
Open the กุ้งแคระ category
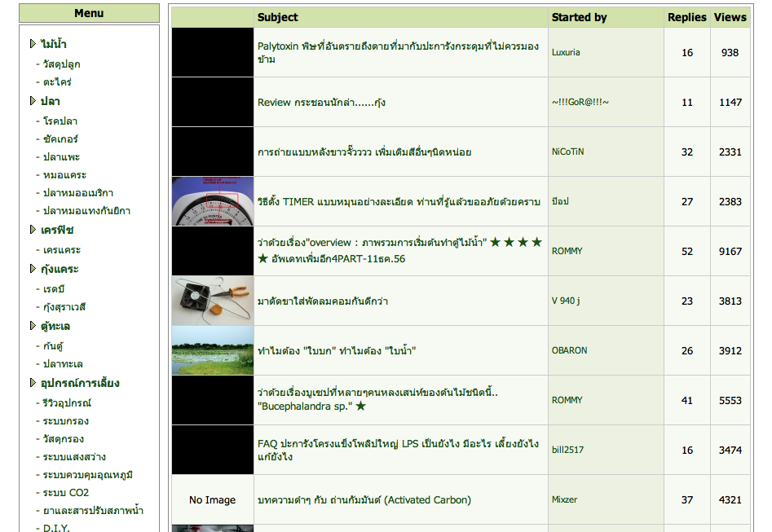60,269
